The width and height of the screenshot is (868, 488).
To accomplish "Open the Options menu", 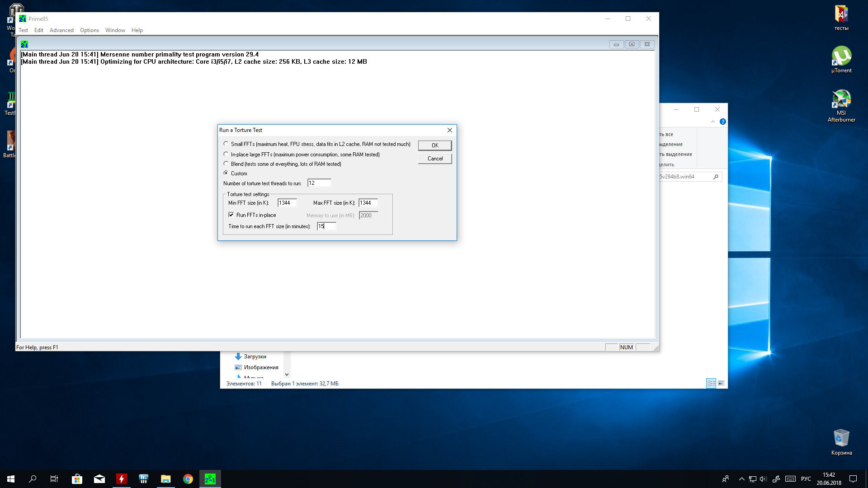I will tap(89, 30).
